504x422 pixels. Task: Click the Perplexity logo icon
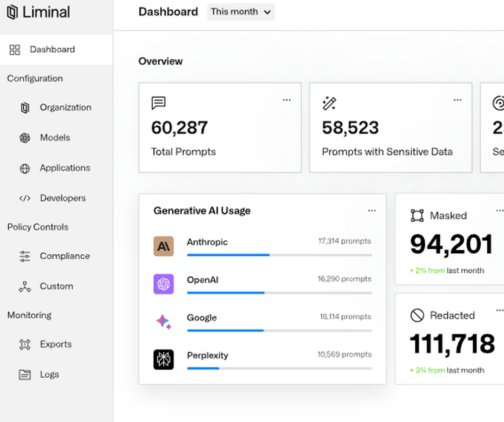point(164,360)
